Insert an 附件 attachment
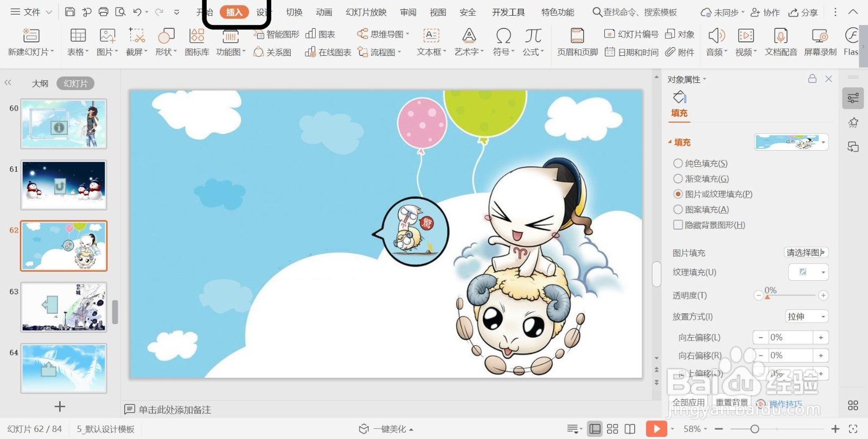 pos(680,52)
